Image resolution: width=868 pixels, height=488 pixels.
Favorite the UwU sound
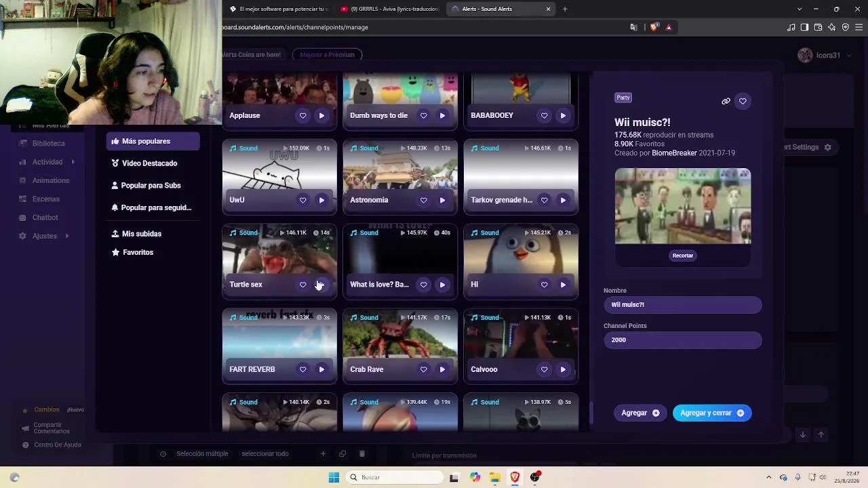(x=303, y=200)
